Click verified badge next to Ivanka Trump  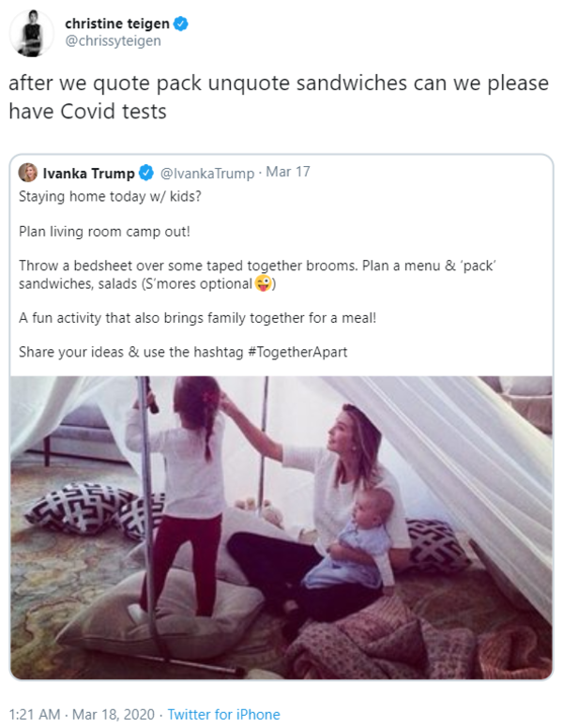click(147, 174)
